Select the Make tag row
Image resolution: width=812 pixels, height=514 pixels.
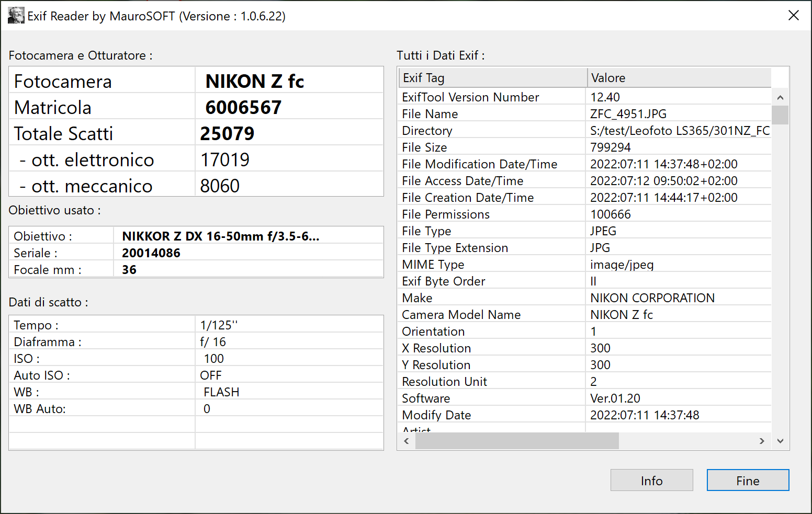[584, 298]
